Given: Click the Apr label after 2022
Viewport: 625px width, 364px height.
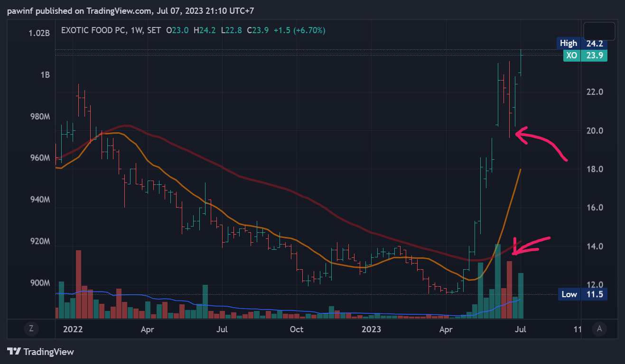Looking at the screenshot, I should 147,328.
